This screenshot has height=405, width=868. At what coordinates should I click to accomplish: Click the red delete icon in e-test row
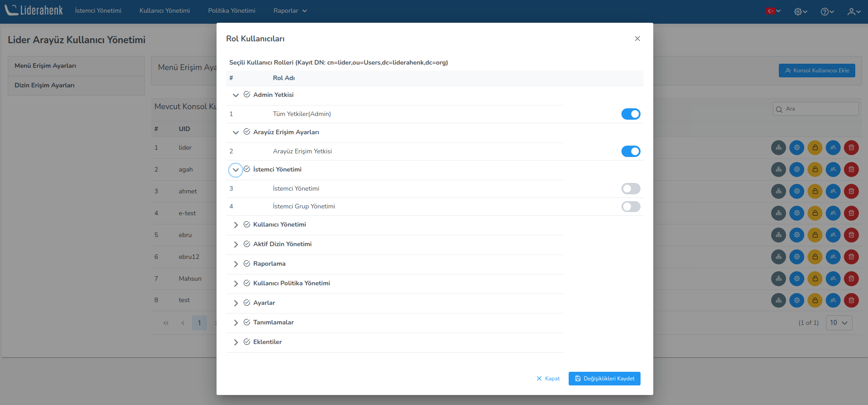coord(851,213)
